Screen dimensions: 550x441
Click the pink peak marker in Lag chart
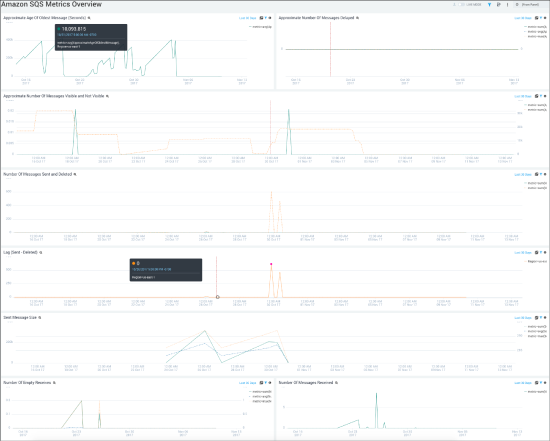pyautogui.click(x=271, y=264)
